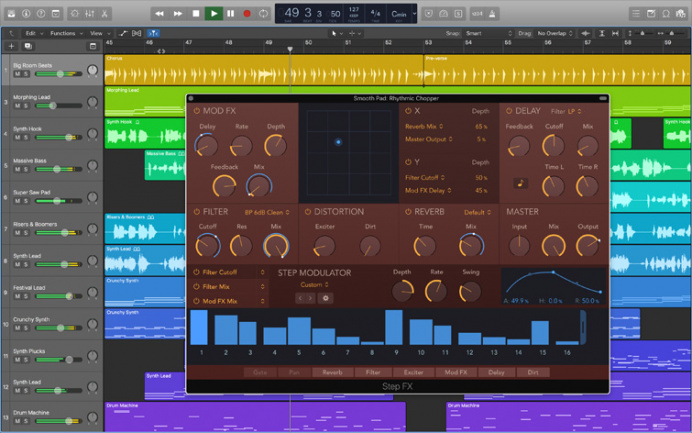Toggle the DISTORTION power button
This screenshot has height=433, width=692.
[x=308, y=212]
